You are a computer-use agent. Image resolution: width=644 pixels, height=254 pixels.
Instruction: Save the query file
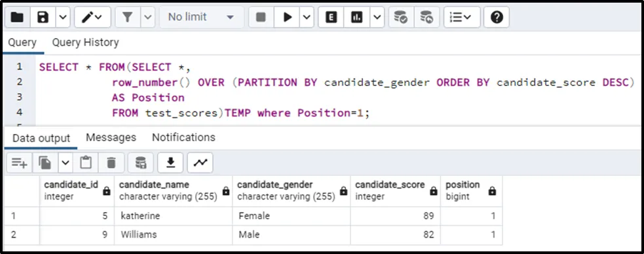pyautogui.click(x=43, y=17)
